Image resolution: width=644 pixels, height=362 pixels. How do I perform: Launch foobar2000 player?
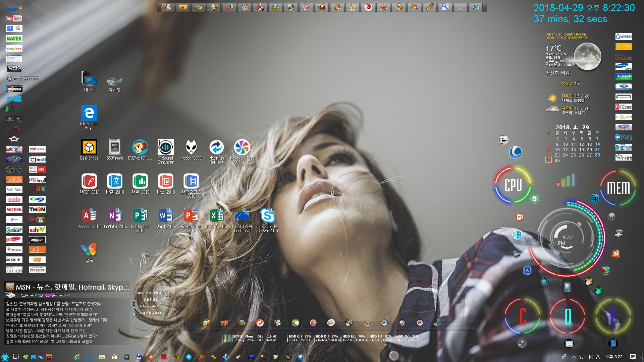(191, 149)
